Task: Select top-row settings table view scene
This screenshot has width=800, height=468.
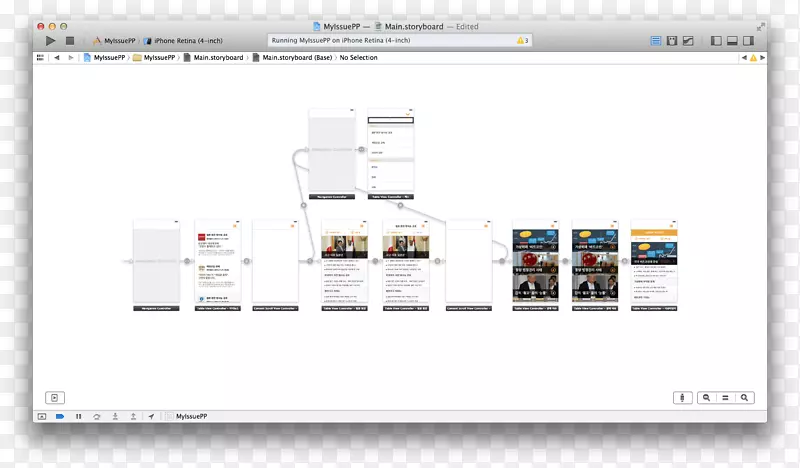Action: click(x=391, y=154)
